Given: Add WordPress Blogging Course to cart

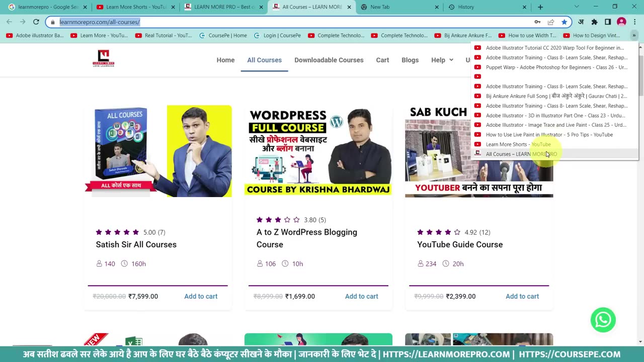Looking at the screenshot, I should pyautogui.click(x=361, y=296).
